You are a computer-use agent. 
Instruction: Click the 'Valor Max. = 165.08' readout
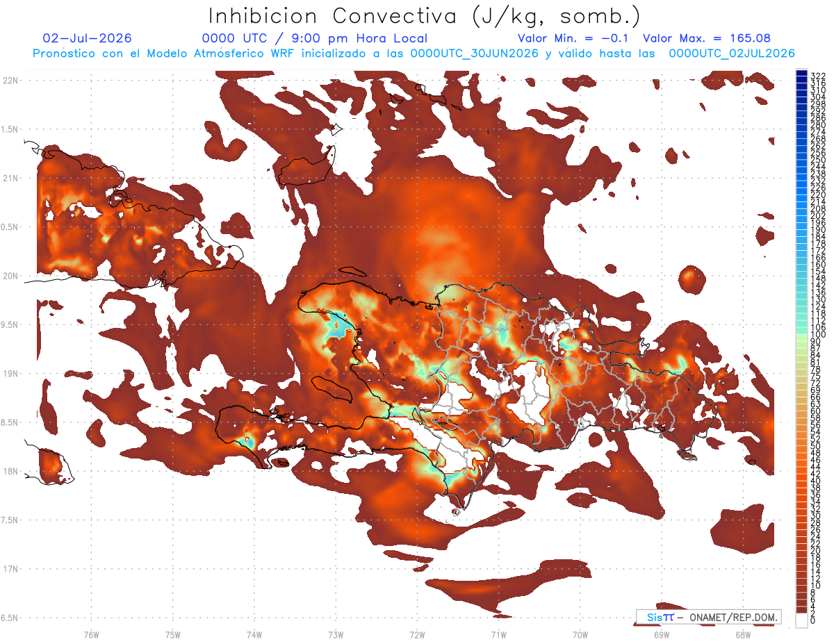[x=707, y=39]
